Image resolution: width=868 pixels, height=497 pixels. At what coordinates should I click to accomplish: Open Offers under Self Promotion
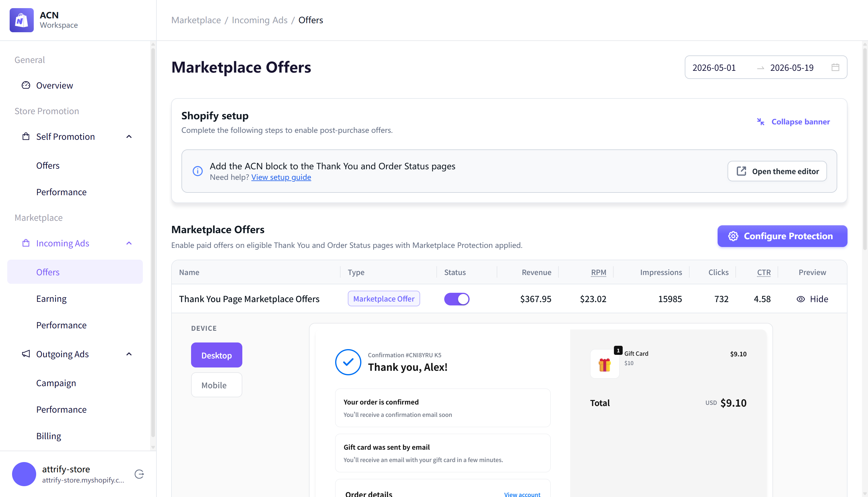(75, 166)
